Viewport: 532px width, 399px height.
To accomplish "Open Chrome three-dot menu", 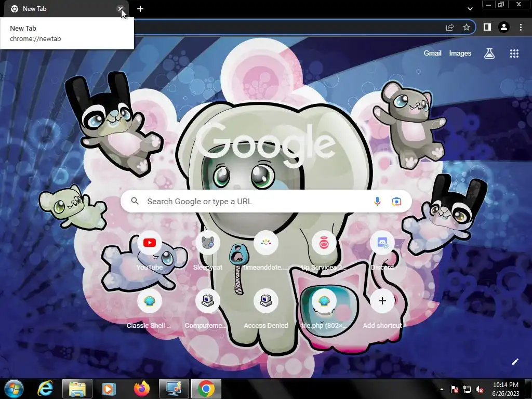I will pyautogui.click(x=521, y=27).
